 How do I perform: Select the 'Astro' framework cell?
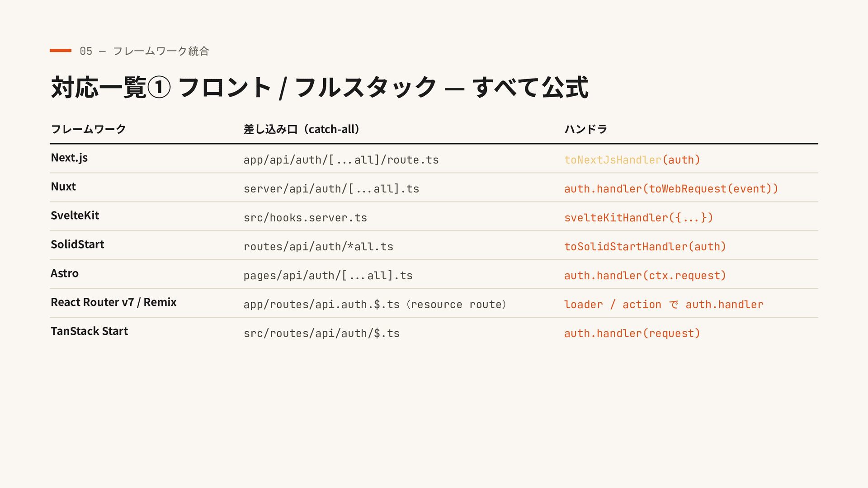65,273
